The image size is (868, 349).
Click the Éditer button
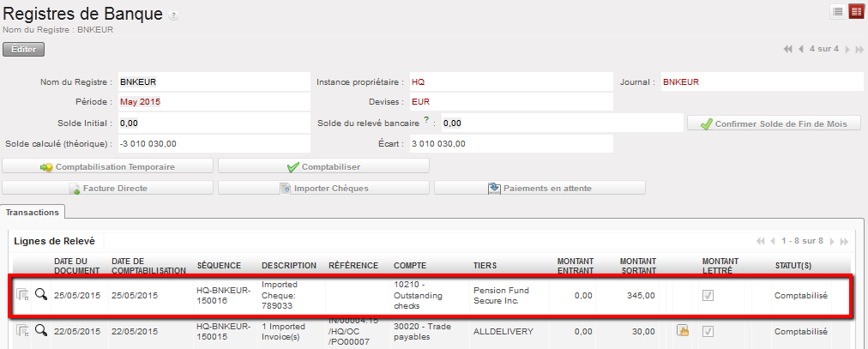pyautogui.click(x=24, y=49)
